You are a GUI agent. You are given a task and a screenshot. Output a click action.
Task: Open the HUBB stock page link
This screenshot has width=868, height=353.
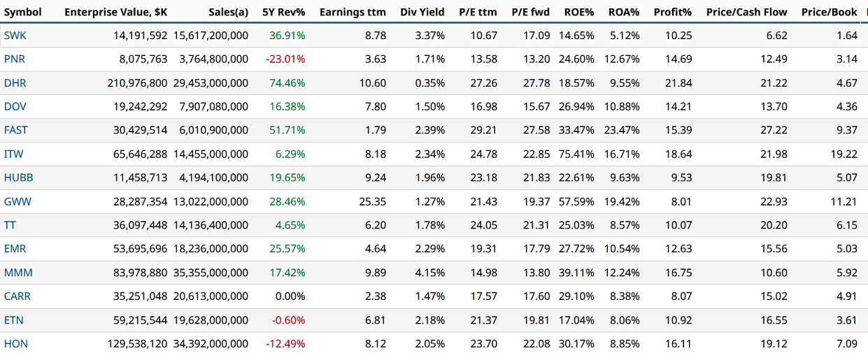(19, 178)
